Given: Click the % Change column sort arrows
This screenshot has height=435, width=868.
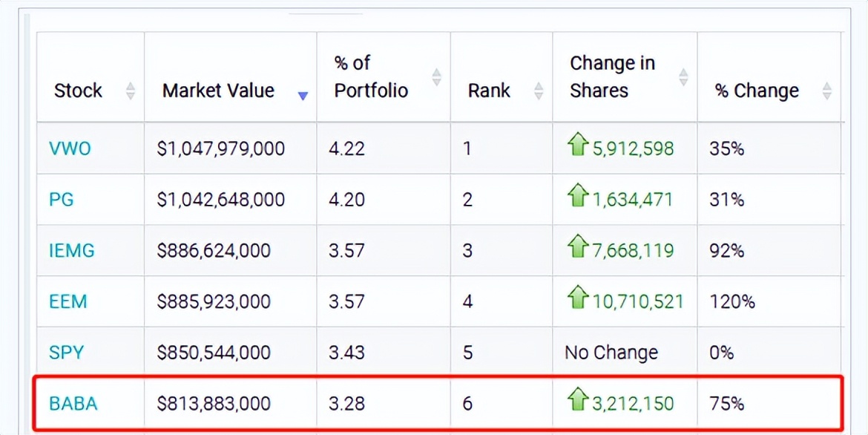Looking at the screenshot, I should pyautogui.click(x=827, y=91).
